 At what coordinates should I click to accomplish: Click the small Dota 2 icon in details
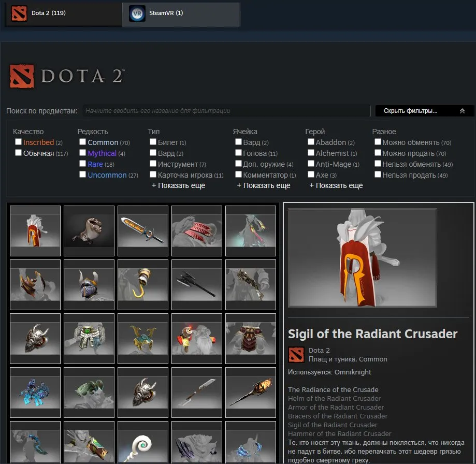click(296, 355)
